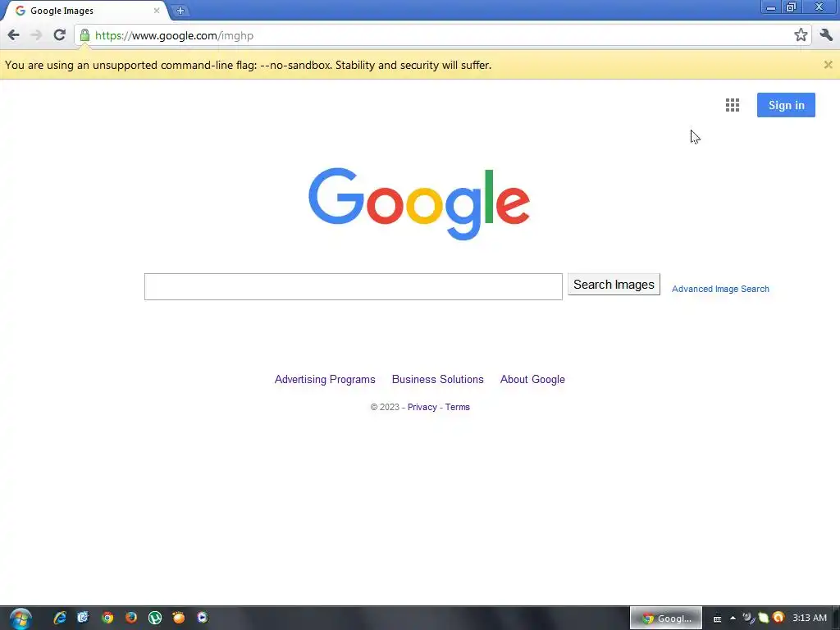The height and width of the screenshot is (630, 840).
Task: Click the forward navigation arrow
Action: (x=36, y=35)
